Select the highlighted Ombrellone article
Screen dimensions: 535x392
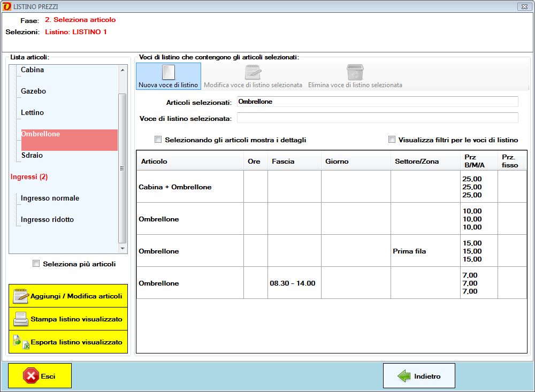tap(69, 140)
